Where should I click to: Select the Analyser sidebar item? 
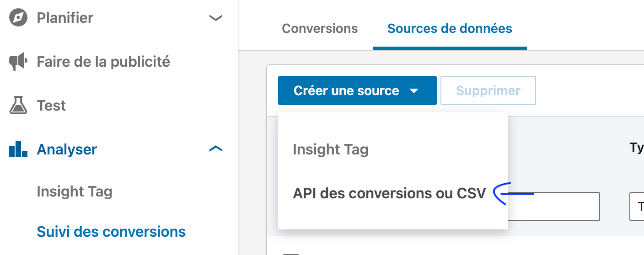(67, 149)
